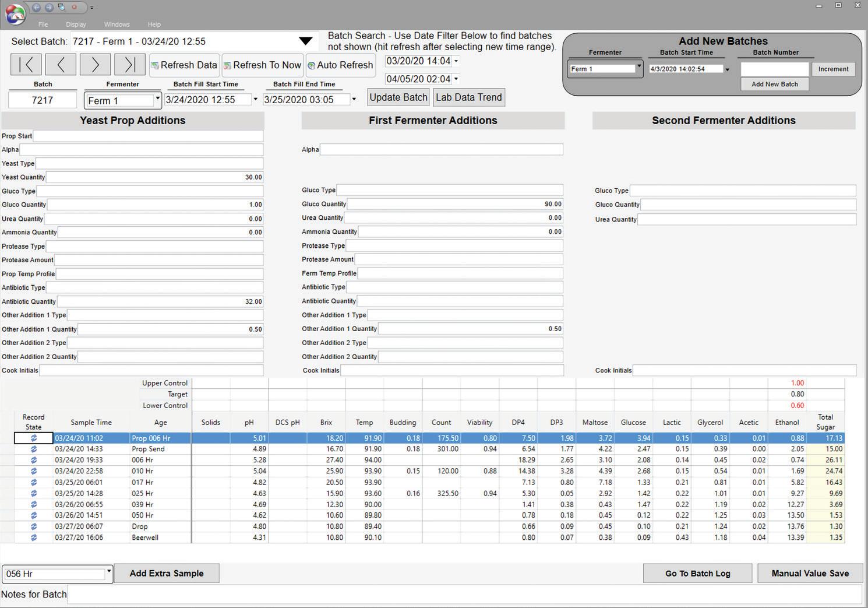
Task: Expand the quick access toolbar customize arrow
Action: (x=91, y=8)
